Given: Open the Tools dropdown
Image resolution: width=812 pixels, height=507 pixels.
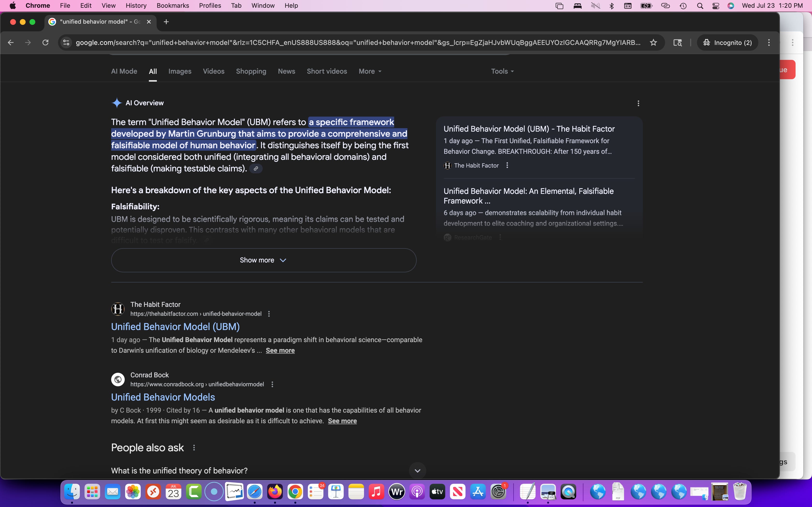Looking at the screenshot, I should (x=502, y=71).
